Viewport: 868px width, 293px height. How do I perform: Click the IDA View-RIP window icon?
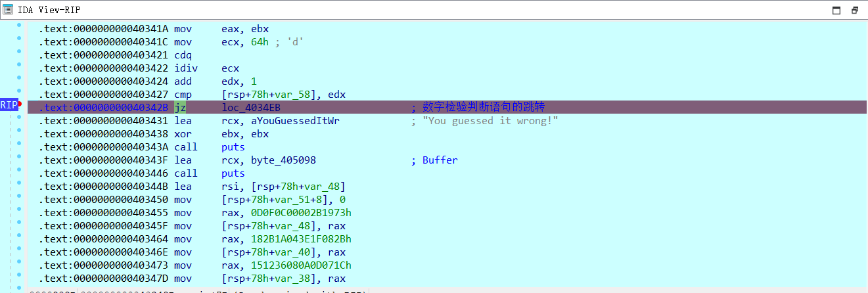click(x=8, y=10)
